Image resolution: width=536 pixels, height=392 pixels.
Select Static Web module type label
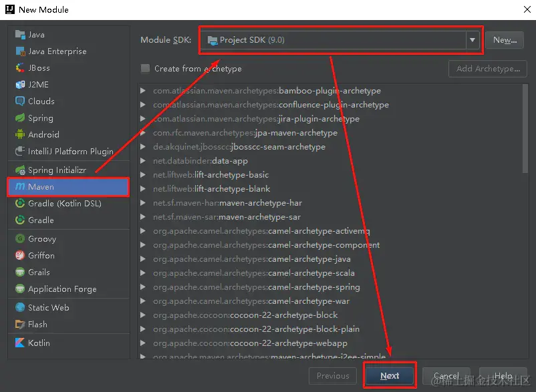pos(49,308)
